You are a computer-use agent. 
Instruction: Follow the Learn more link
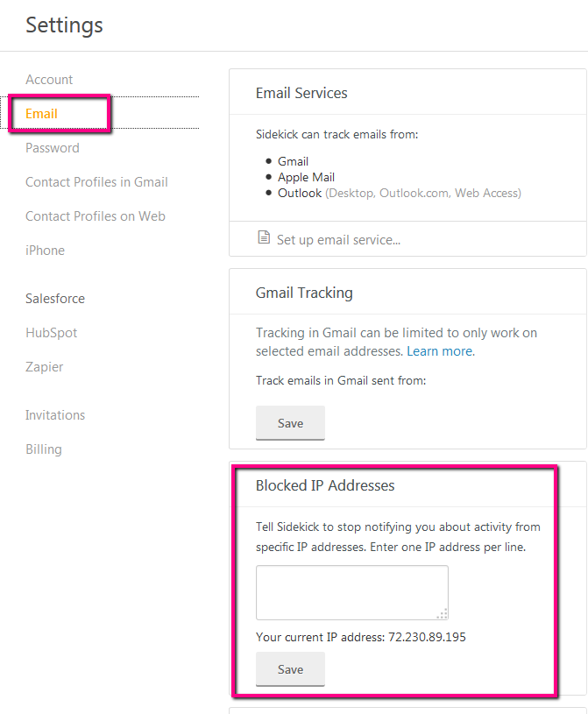[440, 351]
